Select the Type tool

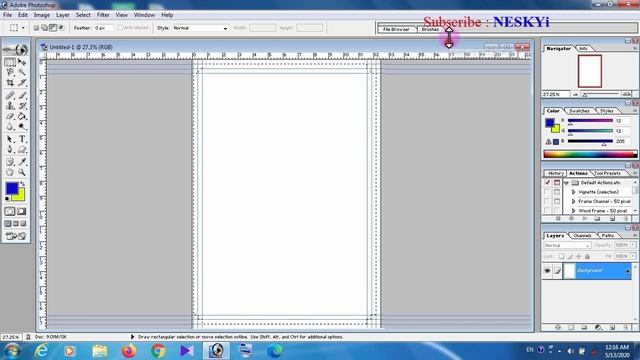(22, 139)
